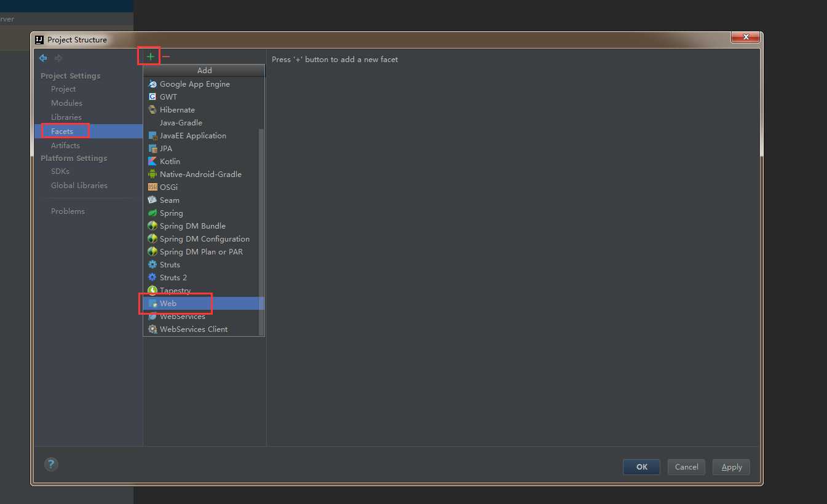Open the Artifacts settings section
The height and width of the screenshot is (504, 827).
pos(65,146)
